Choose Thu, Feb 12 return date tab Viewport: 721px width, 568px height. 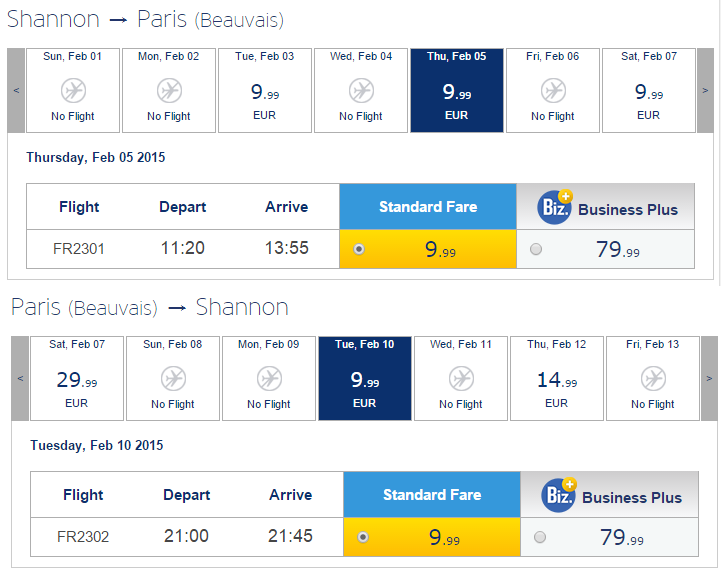(x=557, y=379)
